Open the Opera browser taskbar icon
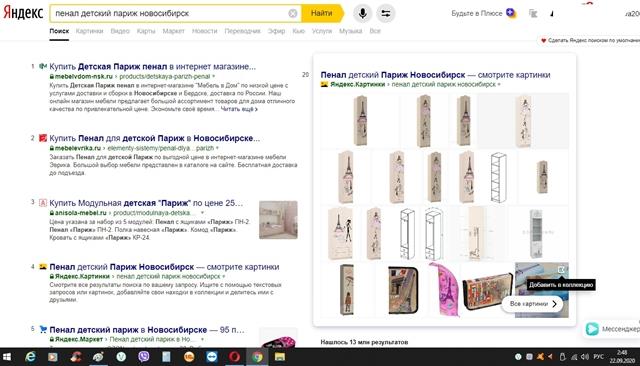The width and height of the screenshot is (640, 366). 234,357
